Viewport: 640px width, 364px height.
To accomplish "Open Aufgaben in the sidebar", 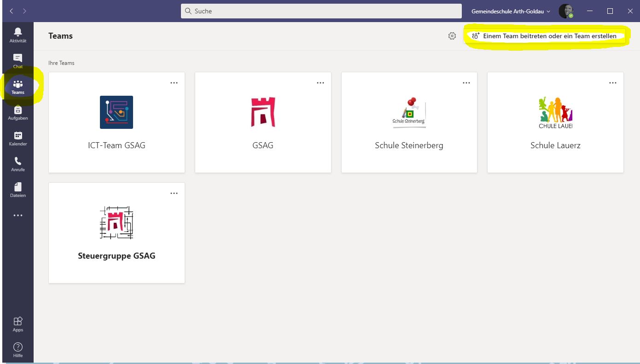I will point(18,112).
